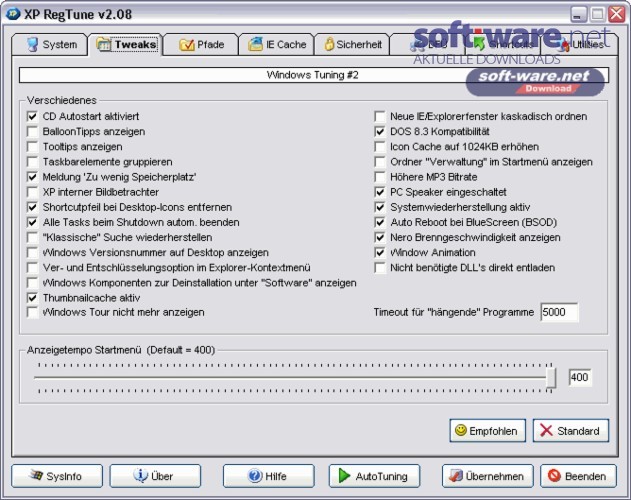631x500 pixels.
Task: Uncheck Auto Reboot bei BlueScreen (BSOD)
Action: [379, 222]
